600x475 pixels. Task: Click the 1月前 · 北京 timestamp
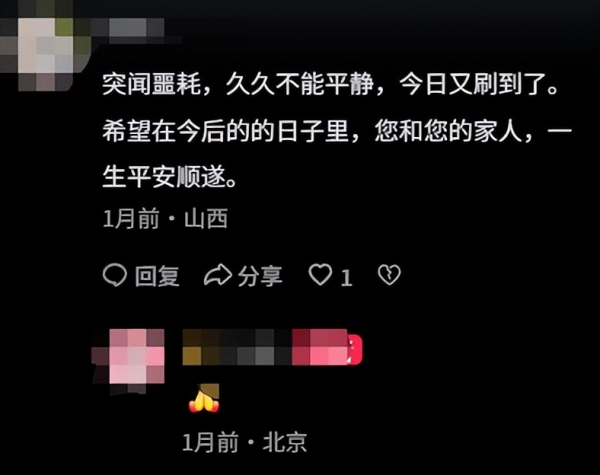[245, 442]
